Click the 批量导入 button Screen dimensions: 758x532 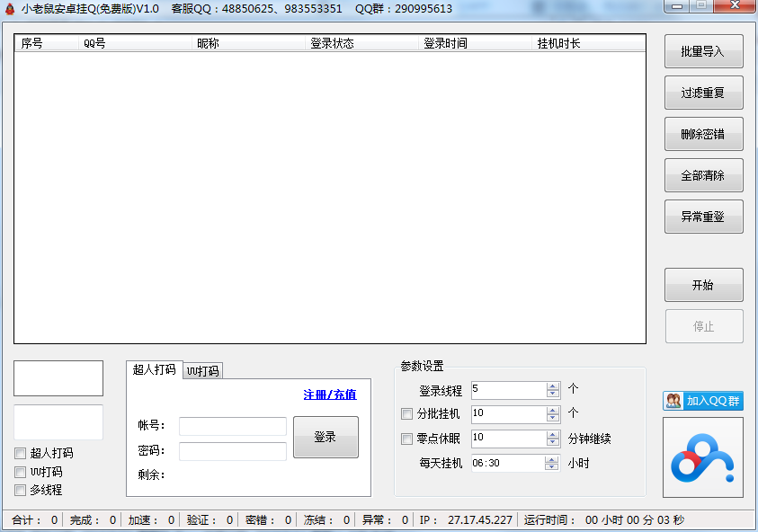tap(703, 51)
